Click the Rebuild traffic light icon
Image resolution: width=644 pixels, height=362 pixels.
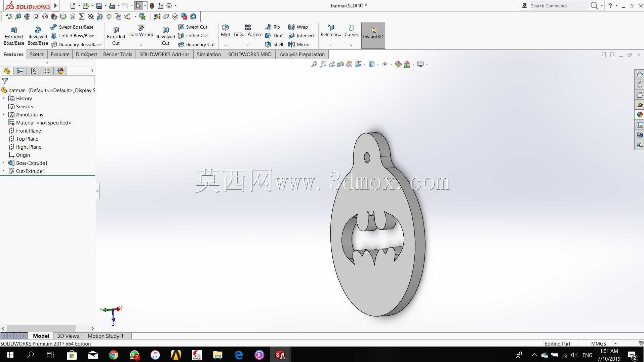(x=152, y=6)
